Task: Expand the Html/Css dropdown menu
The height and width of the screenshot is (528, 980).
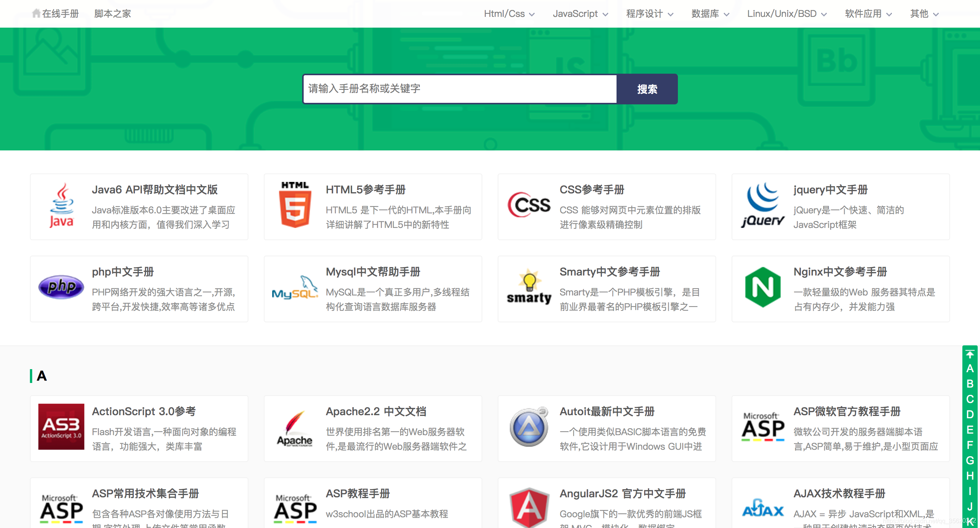Action: [509, 14]
